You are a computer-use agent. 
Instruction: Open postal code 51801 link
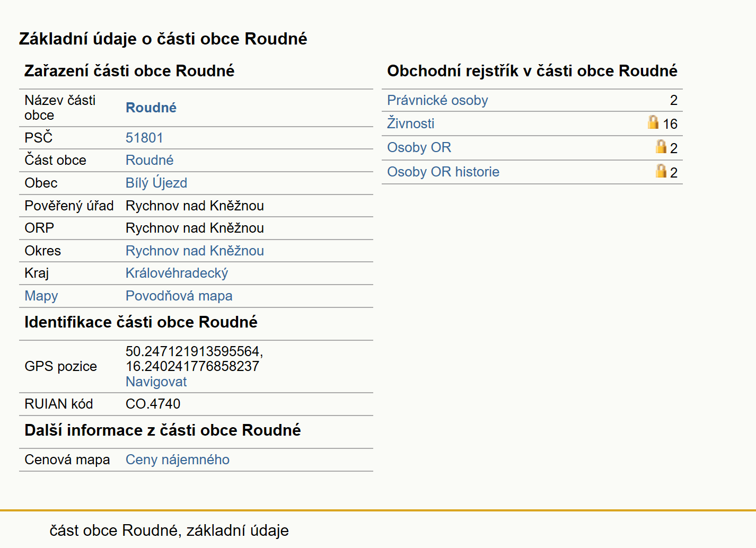click(144, 138)
